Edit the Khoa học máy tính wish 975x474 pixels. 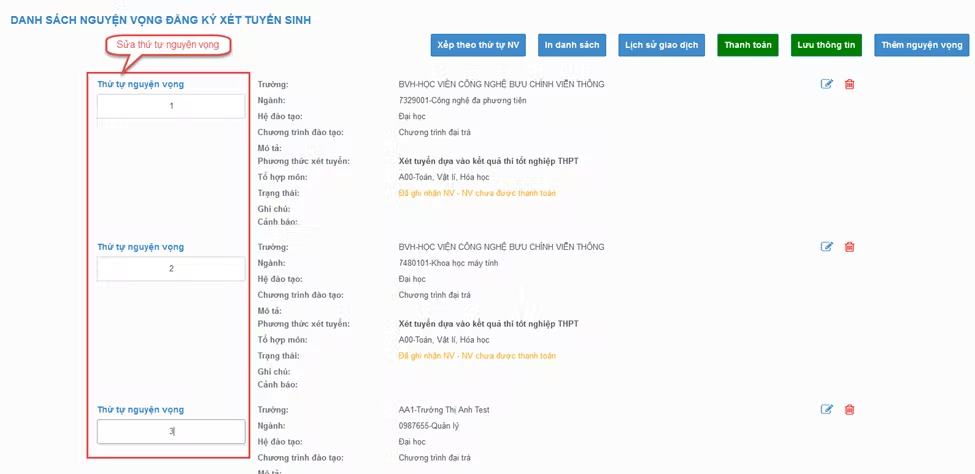[827, 247]
